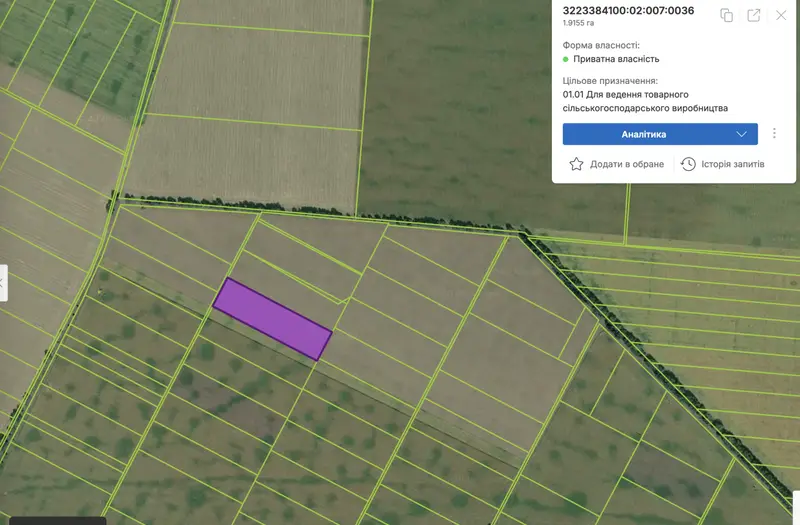The image size is (800, 525).
Task: Click the area value 1.9155 га
Action: (579, 23)
